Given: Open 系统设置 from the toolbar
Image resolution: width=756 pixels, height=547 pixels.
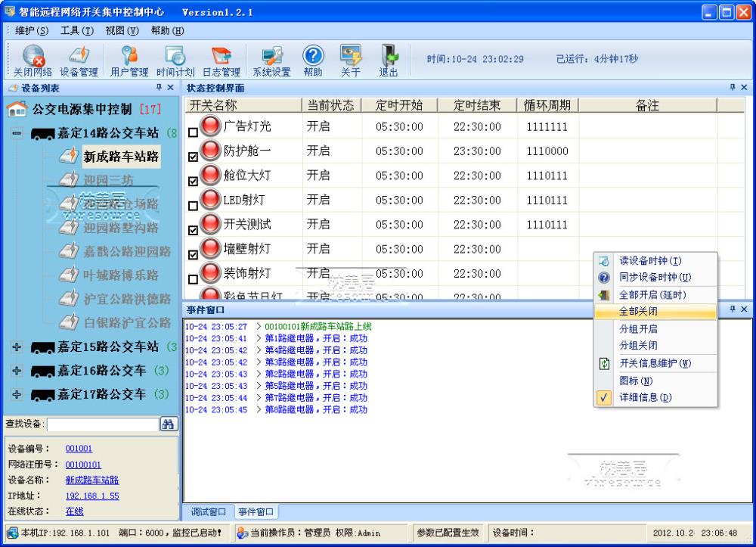Looking at the screenshot, I should click(271, 58).
